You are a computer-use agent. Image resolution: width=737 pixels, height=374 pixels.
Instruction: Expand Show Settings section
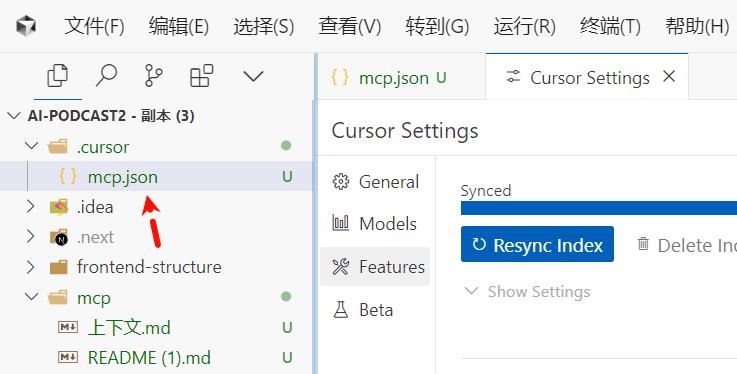[x=527, y=292]
